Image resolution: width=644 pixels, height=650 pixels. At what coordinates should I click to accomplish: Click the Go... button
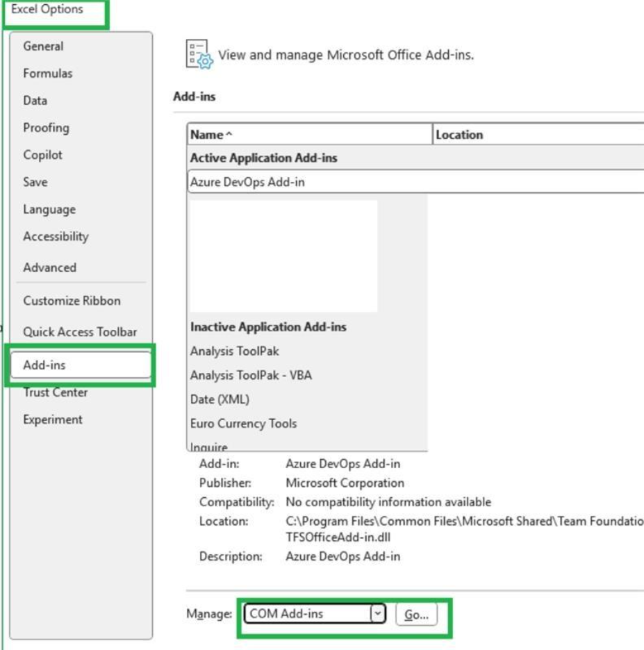click(x=416, y=615)
